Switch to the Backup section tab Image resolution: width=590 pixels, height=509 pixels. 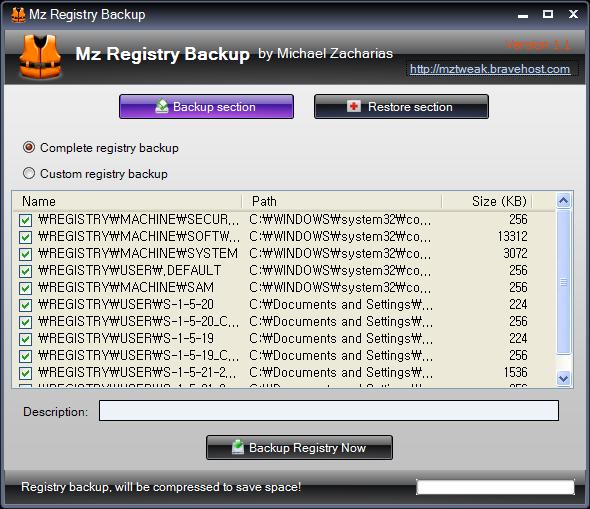click(207, 107)
